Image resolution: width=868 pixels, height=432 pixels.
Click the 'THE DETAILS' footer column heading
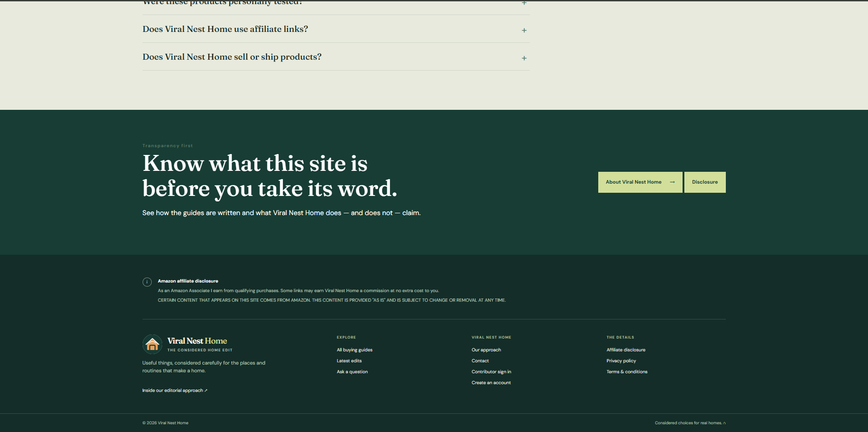coord(620,337)
